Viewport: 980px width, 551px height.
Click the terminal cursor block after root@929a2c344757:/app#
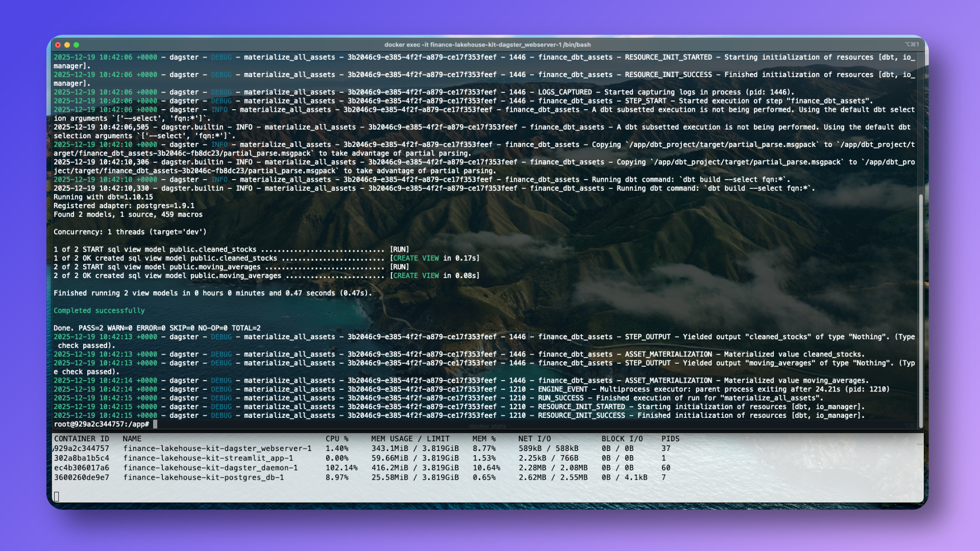coord(155,424)
